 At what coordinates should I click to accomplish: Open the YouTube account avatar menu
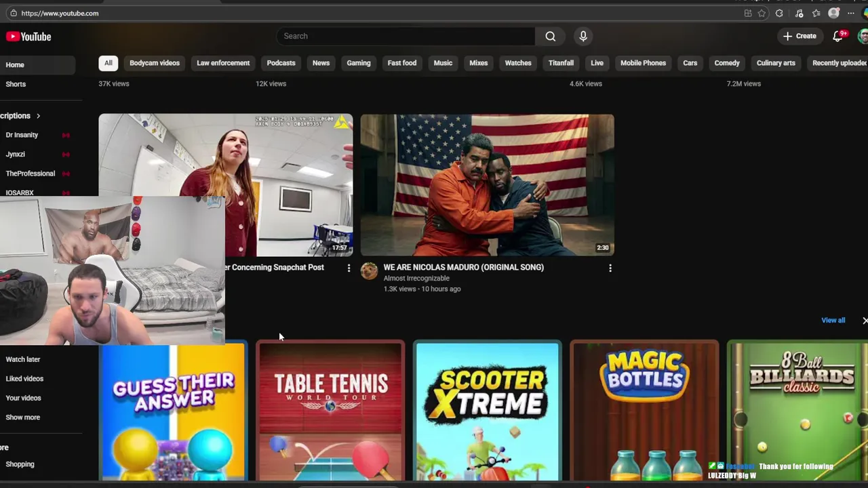click(x=863, y=36)
